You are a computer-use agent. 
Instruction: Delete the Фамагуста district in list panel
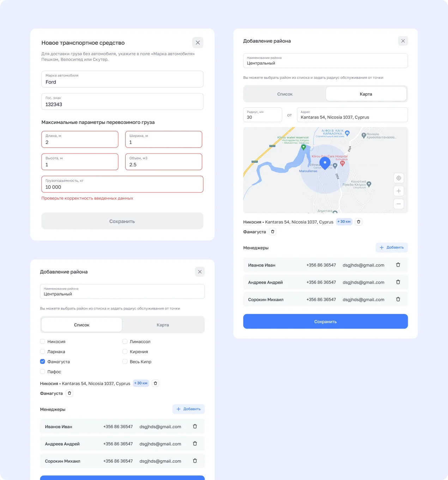[69, 393]
